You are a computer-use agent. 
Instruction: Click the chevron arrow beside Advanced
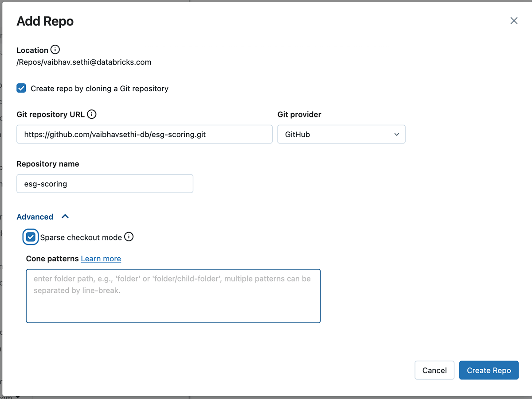[65, 217]
